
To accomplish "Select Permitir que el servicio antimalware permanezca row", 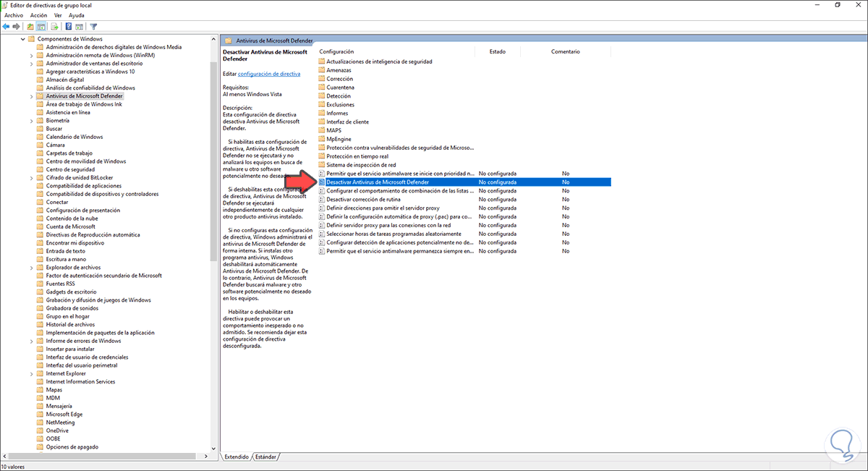I will 464,252.
